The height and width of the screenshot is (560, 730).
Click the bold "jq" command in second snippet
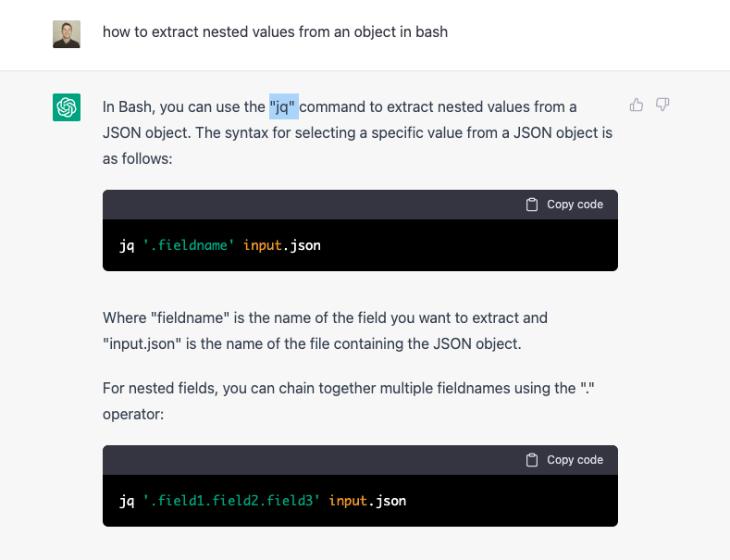coord(127,501)
